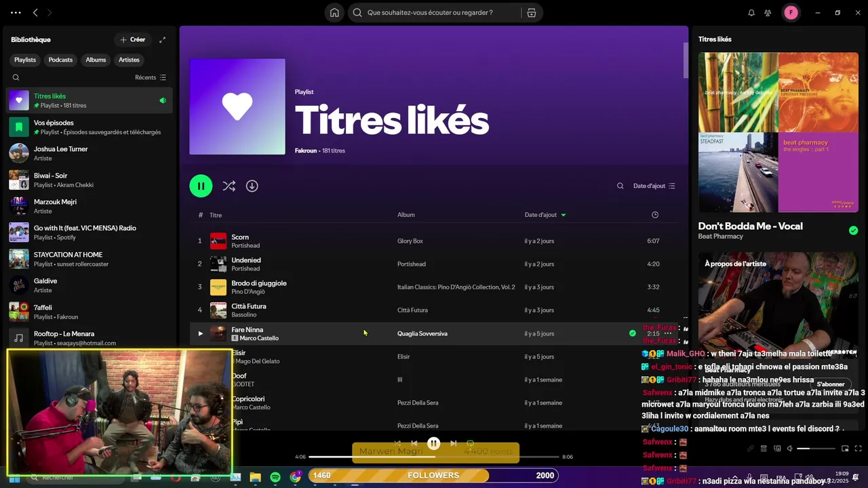Open Chrome from the Windows taskbar
The height and width of the screenshot is (488, 868).
[x=295, y=477]
